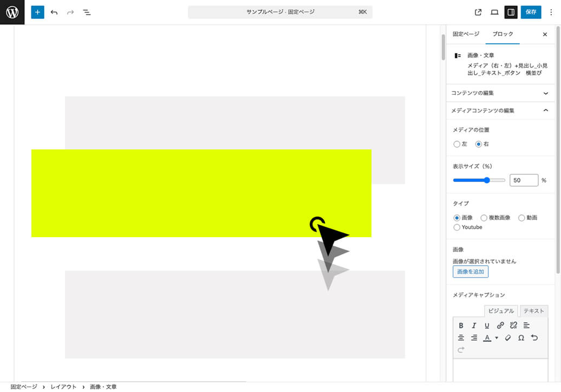
Task: Expand the コンテンツの編集 section
Action: tap(500, 93)
